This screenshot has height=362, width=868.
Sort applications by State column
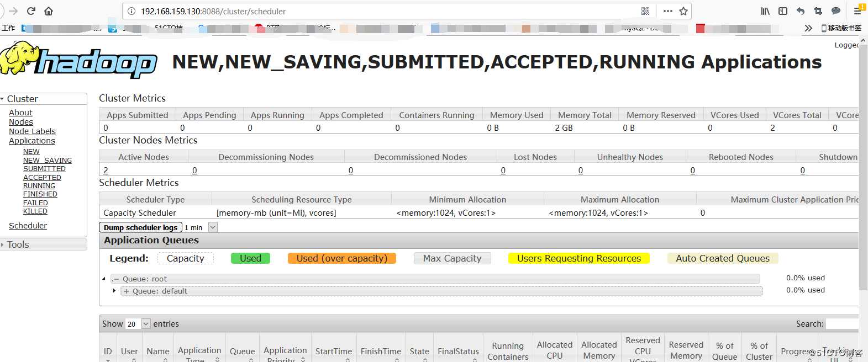click(x=419, y=352)
